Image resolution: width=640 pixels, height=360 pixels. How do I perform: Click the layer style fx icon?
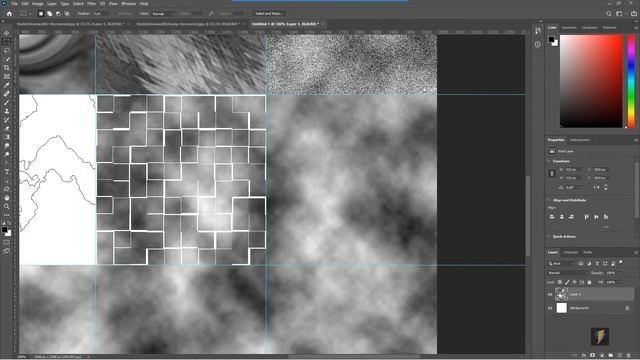tap(584, 356)
